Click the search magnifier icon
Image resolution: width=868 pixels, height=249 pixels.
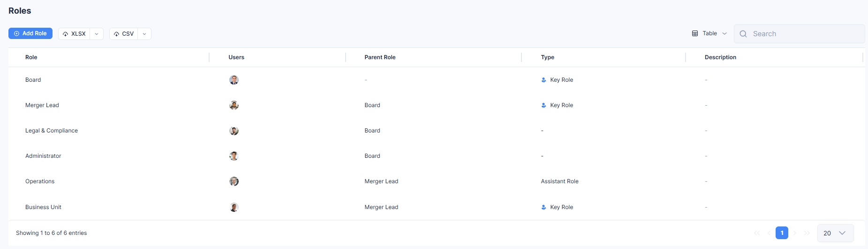[x=743, y=34]
